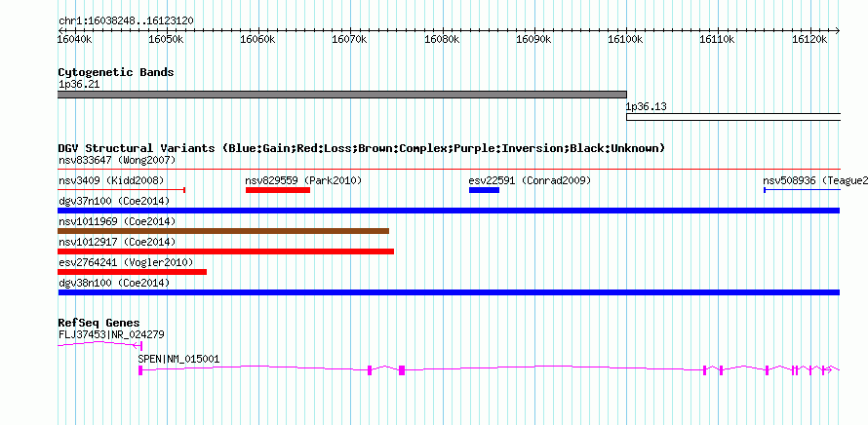Open the esv2764241 (Vogler2010) variant label
Screen dimensions: 868x425
(126, 262)
